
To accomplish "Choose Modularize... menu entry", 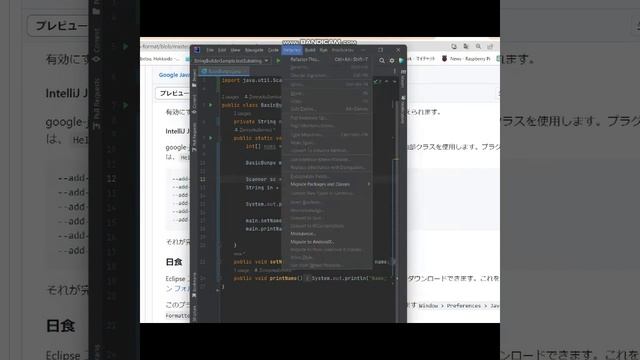I will [327, 233].
